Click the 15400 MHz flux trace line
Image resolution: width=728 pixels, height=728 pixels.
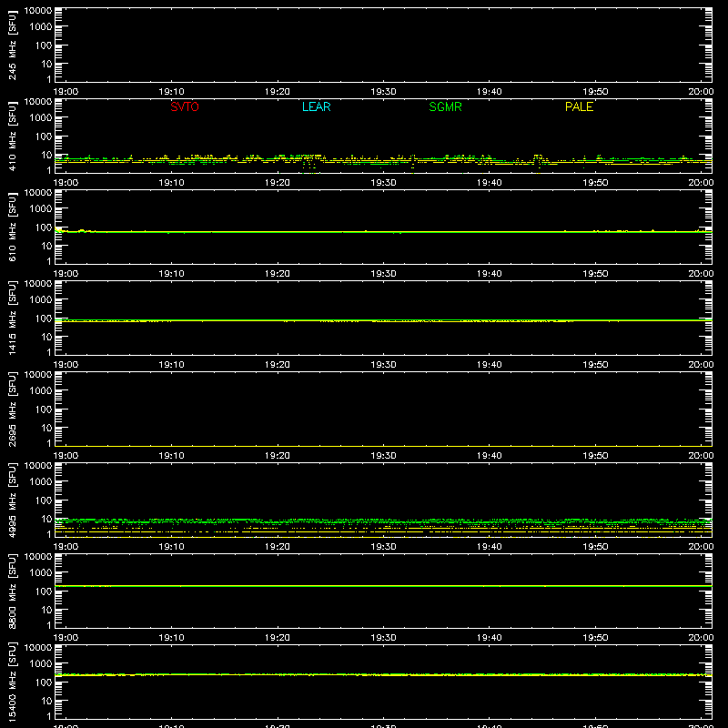click(x=383, y=674)
